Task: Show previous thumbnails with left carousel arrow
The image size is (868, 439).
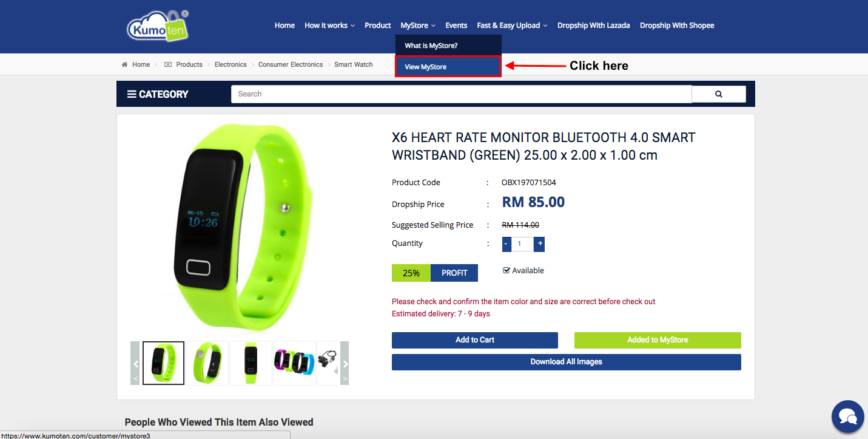Action: (135, 363)
